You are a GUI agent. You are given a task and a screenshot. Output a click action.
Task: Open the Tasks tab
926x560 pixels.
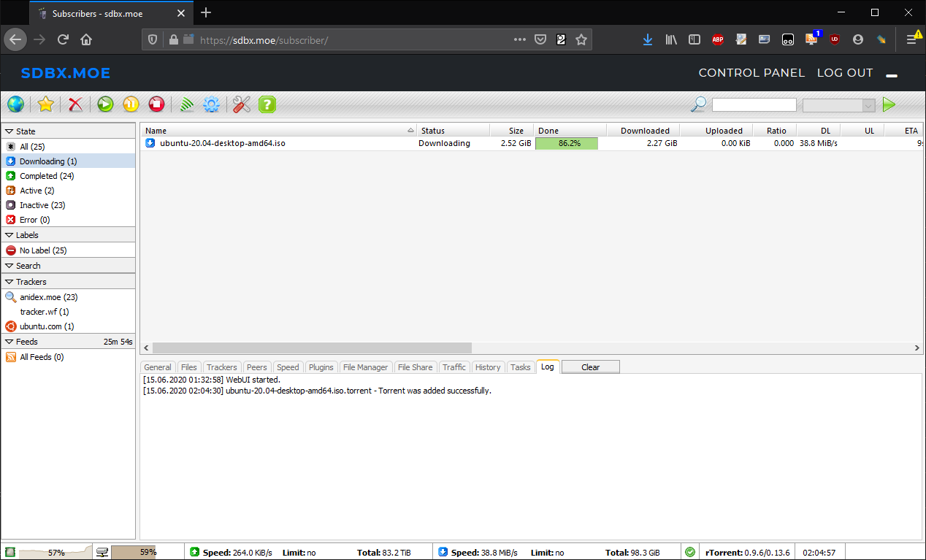521,367
